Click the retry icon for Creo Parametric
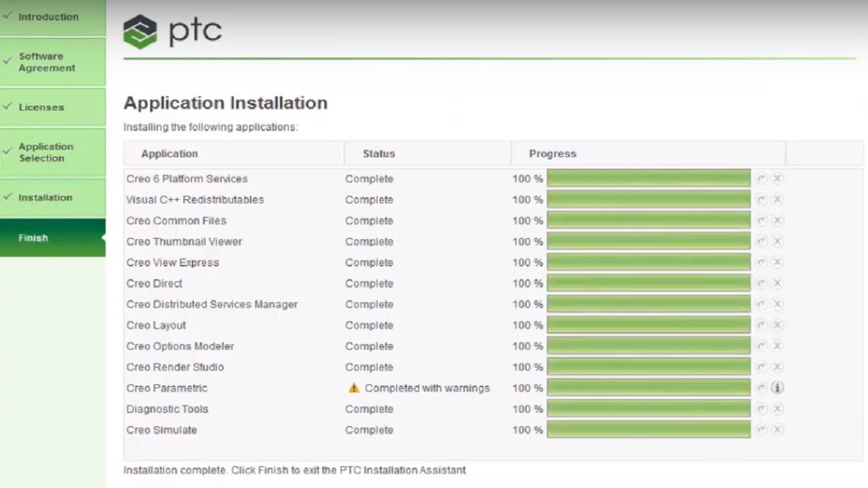Screen dimensions: 868x488 (x=762, y=388)
